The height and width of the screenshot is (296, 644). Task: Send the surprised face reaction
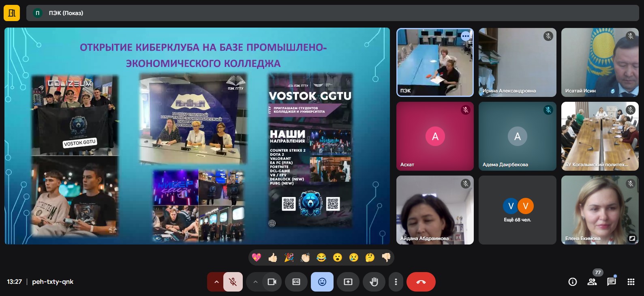pos(338,257)
